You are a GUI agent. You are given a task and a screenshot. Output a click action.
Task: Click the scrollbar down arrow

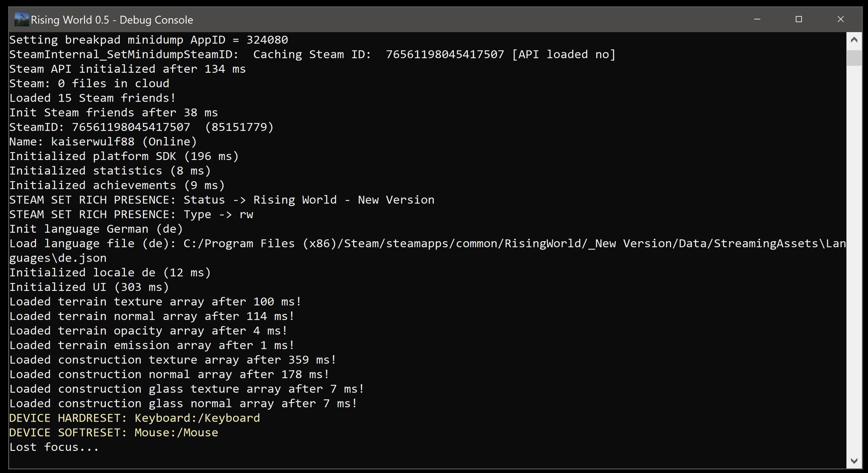tap(854, 461)
